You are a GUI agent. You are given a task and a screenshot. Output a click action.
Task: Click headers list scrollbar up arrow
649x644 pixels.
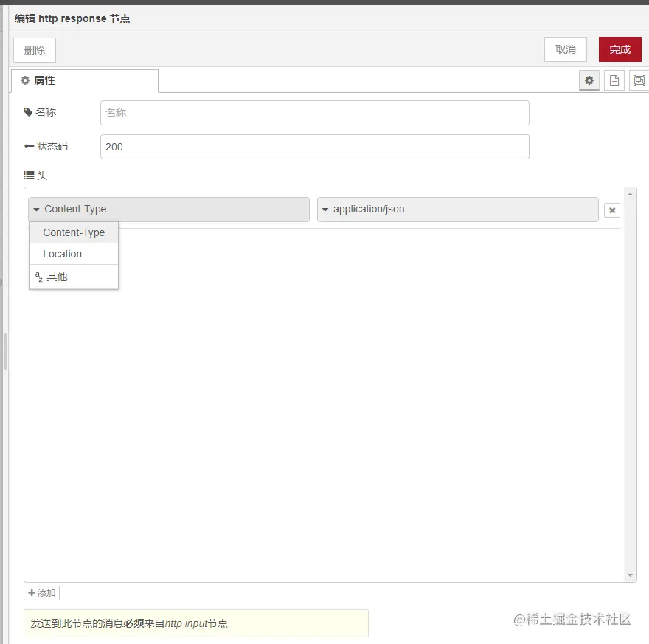pyautogui.click(x=630, y=194)
